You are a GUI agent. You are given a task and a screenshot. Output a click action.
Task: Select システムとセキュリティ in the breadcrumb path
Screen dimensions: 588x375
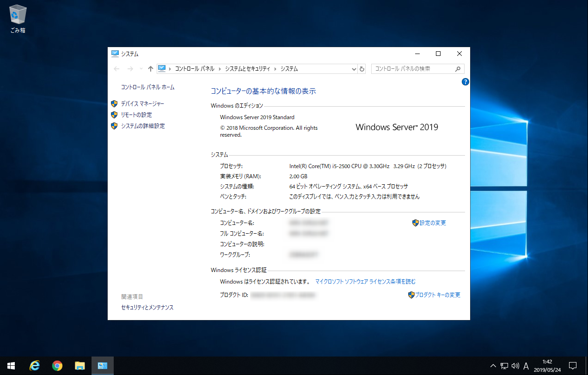click(247, 69)
